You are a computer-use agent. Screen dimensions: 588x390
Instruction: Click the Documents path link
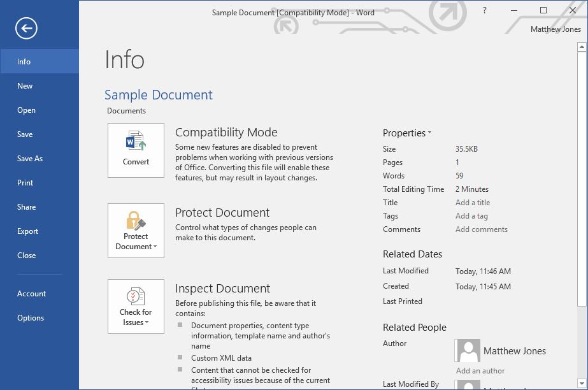point(126,111)
